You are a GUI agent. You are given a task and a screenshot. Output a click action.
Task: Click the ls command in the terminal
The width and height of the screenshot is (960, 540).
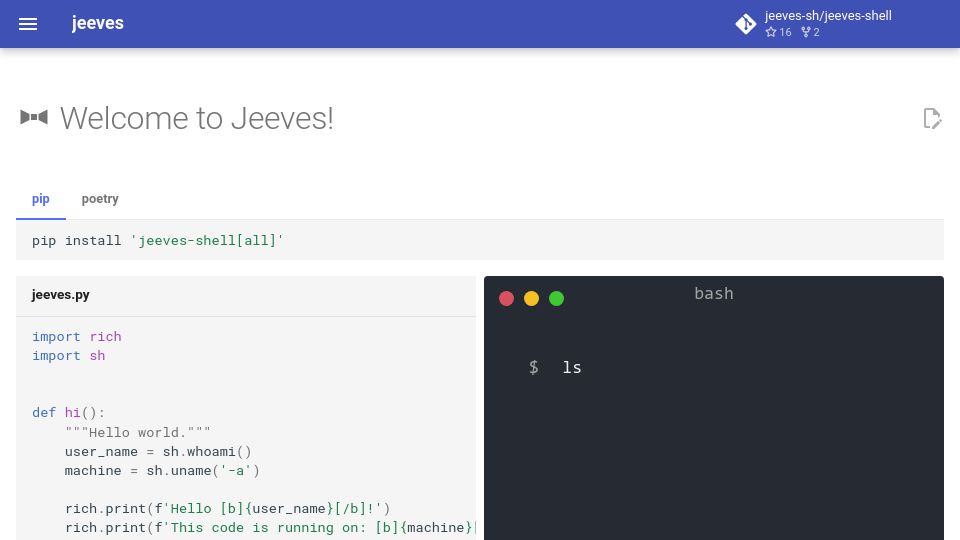point(572,367)
